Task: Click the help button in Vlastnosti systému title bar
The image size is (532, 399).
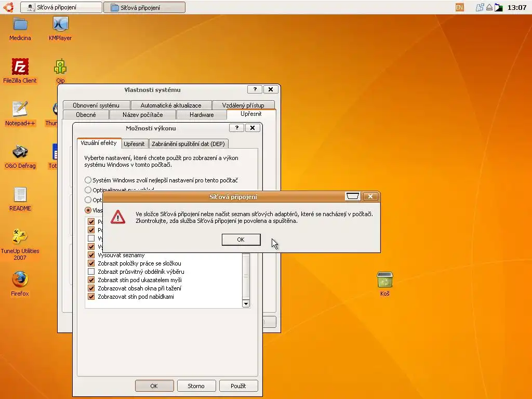Action: click(255, 89)
